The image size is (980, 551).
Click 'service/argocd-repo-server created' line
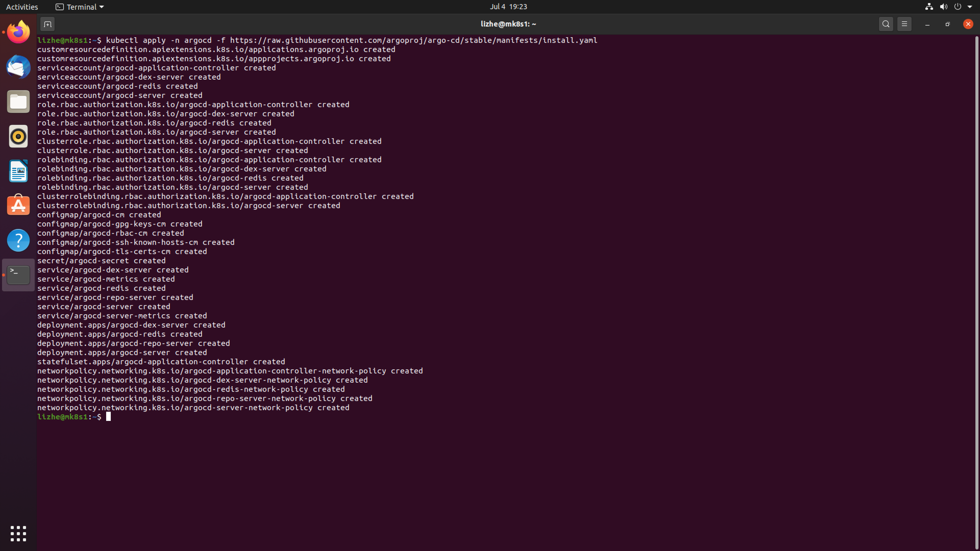pos(115,297)
